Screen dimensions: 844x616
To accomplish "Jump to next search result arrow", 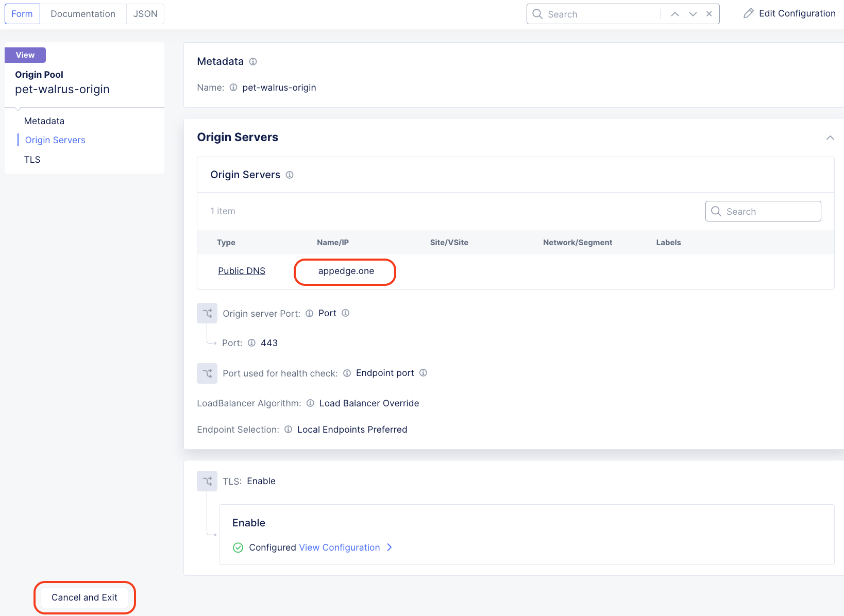I will point(693,14).
